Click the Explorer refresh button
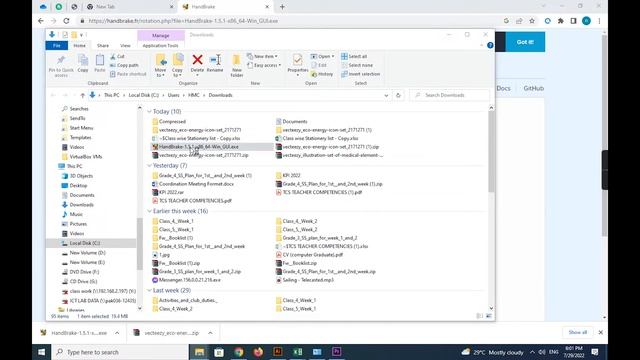The image size is (640, 360). pyautogui.click(x=398, y=95)
